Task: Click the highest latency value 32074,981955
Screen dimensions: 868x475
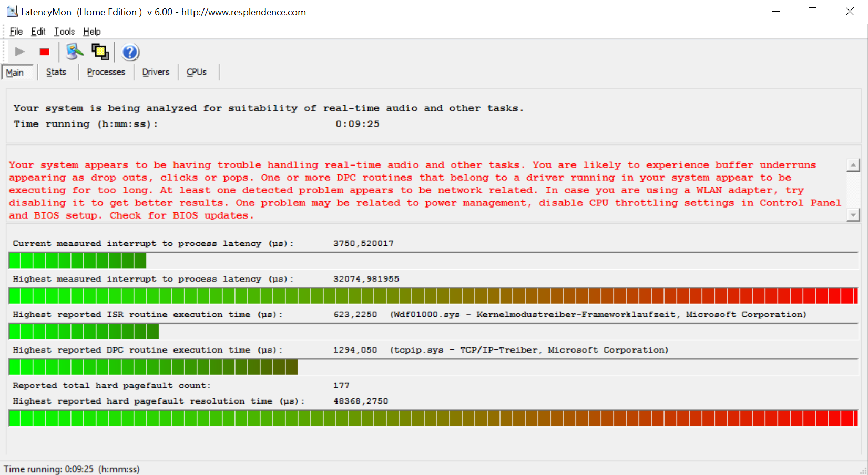Action: (x=366, y=279)
